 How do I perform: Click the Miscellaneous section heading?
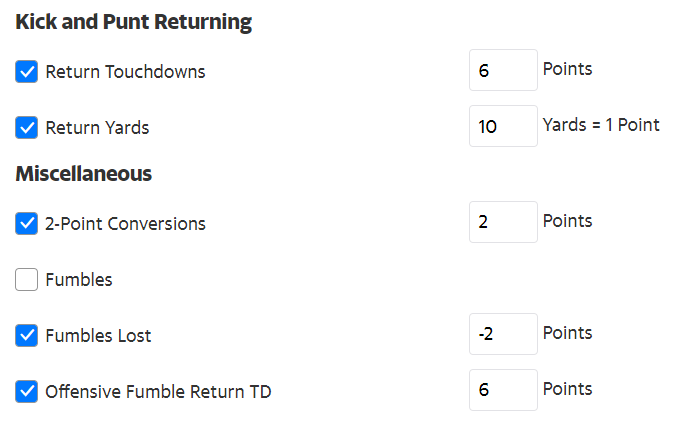84,174
